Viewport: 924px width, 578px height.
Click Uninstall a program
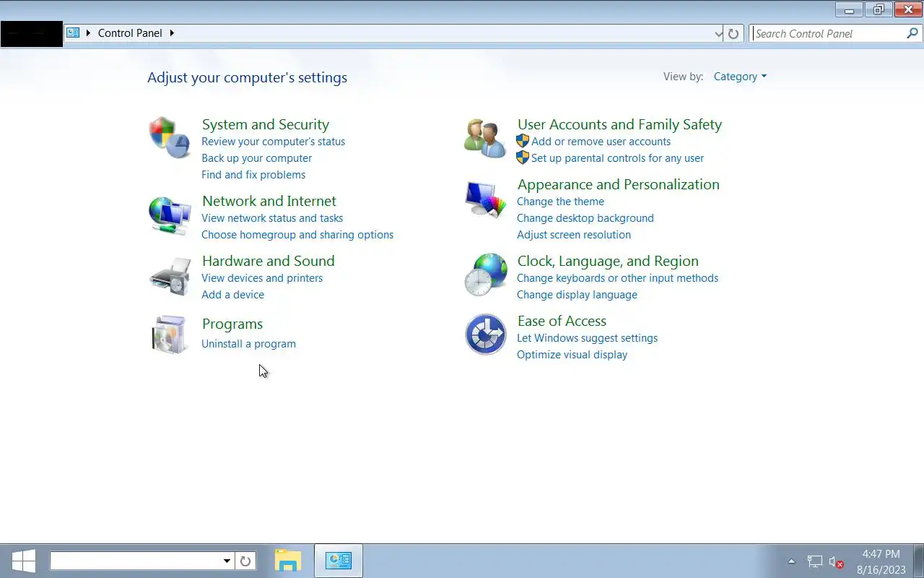click(x=248, y=344)
